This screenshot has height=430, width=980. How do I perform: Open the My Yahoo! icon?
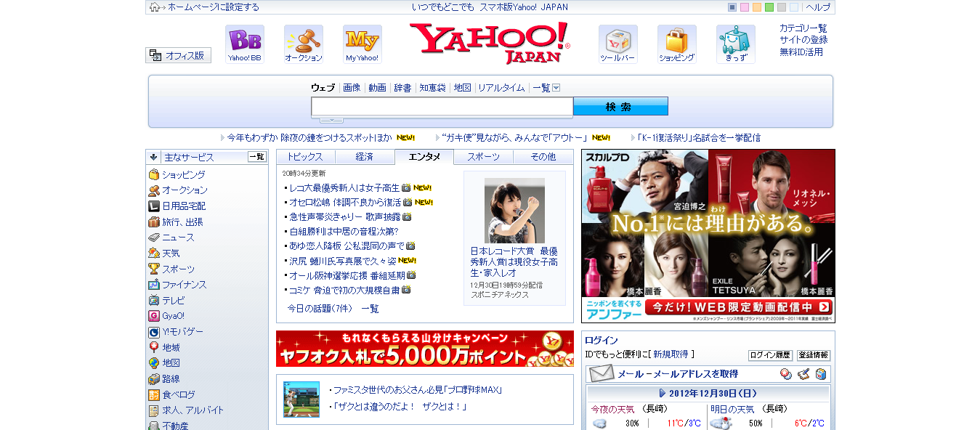(363, 44)
